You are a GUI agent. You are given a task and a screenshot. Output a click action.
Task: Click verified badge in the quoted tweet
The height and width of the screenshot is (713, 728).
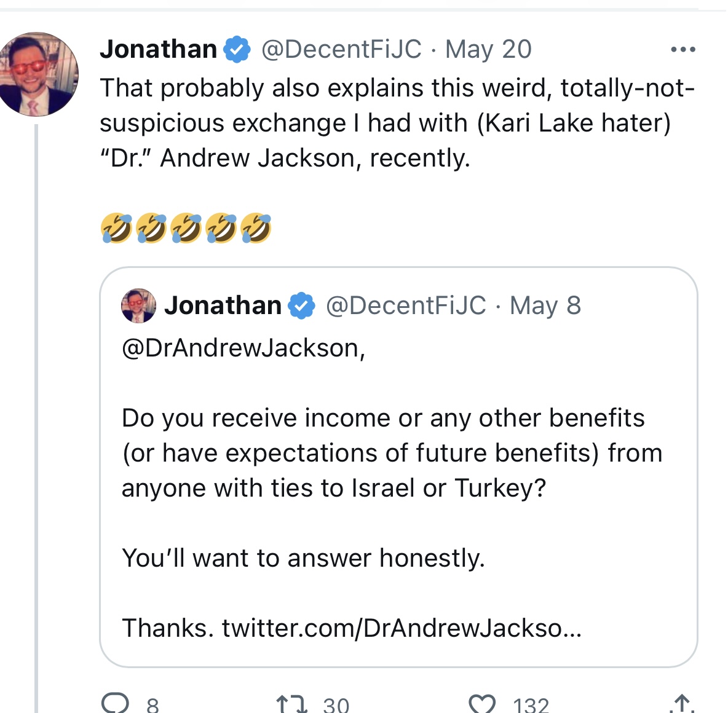301,306
